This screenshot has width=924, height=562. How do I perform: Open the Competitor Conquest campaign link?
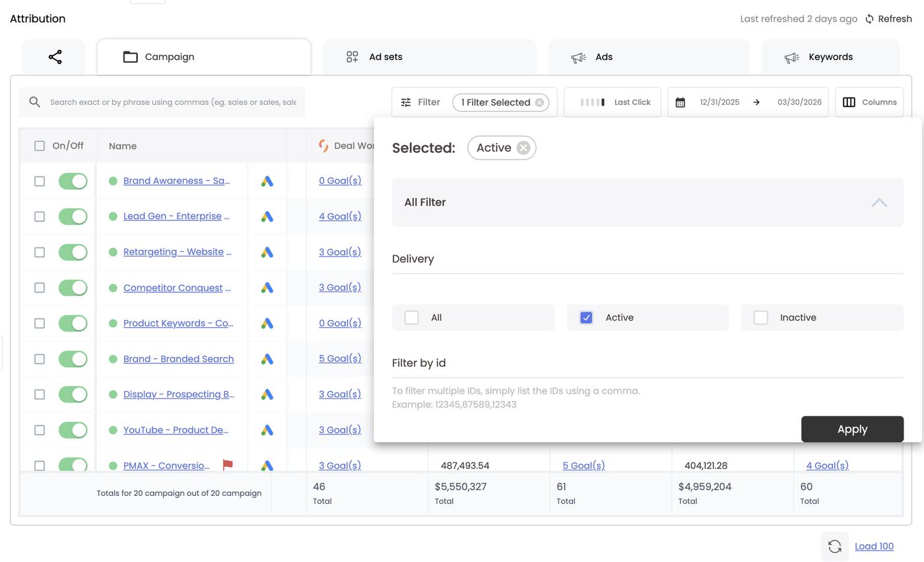[x=177, y=288]
